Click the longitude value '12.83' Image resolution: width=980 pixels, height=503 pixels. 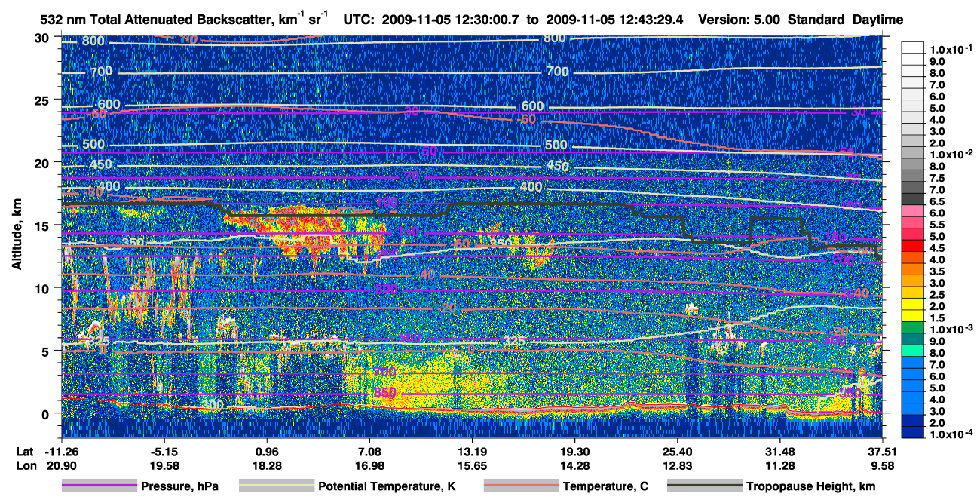pos(677,466)
